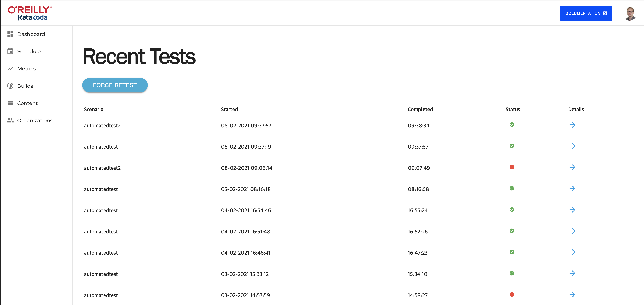Click the red status icon for automatedtest 14:57

coord(512,295)
